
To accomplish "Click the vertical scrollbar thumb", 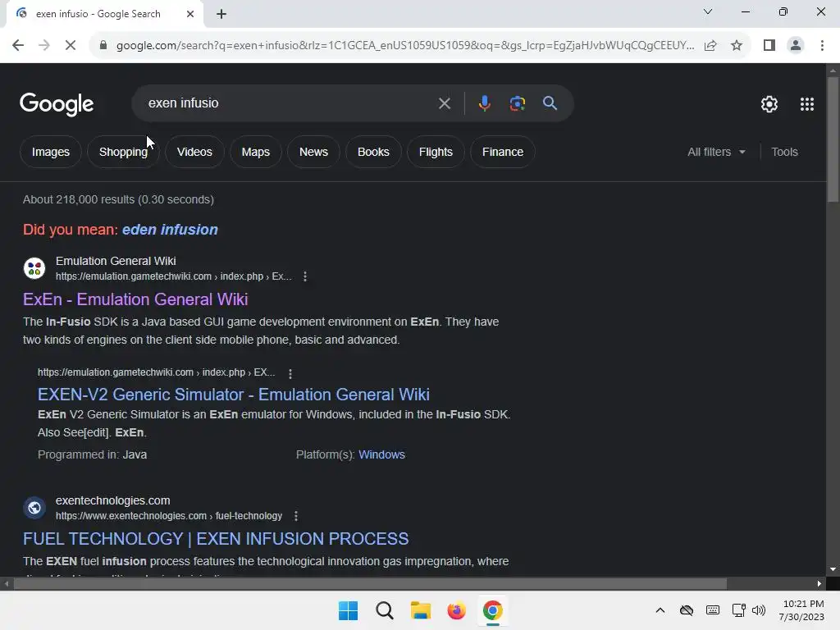I will tap(833, 139).
